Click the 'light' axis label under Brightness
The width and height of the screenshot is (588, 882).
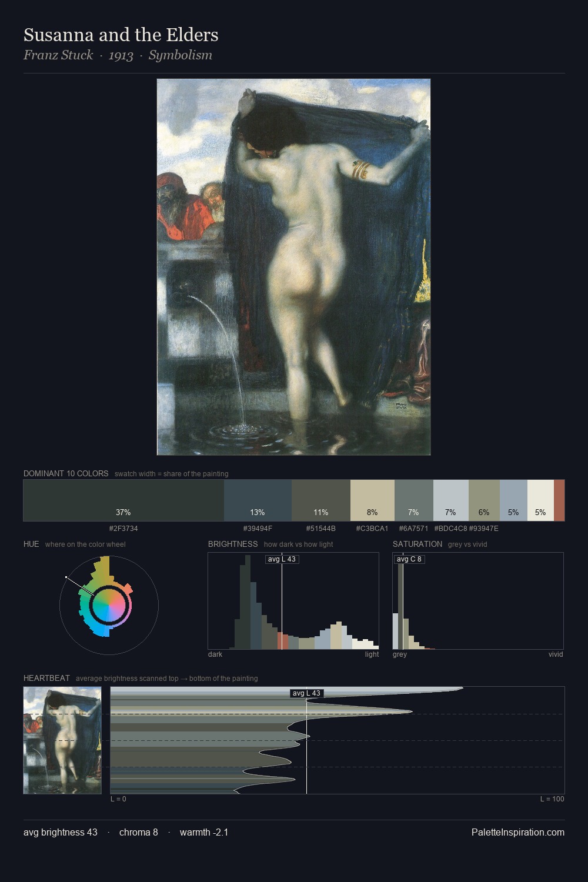(x=372, y=654)
